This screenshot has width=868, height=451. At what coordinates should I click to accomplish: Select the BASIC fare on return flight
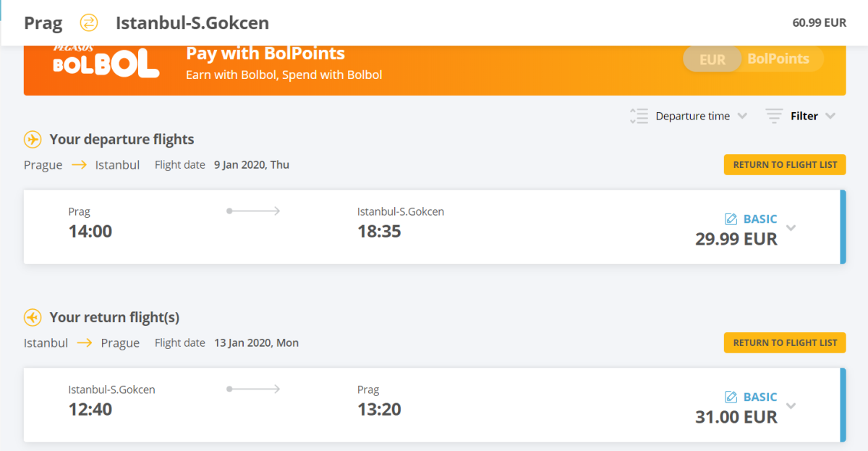point(759,397)
